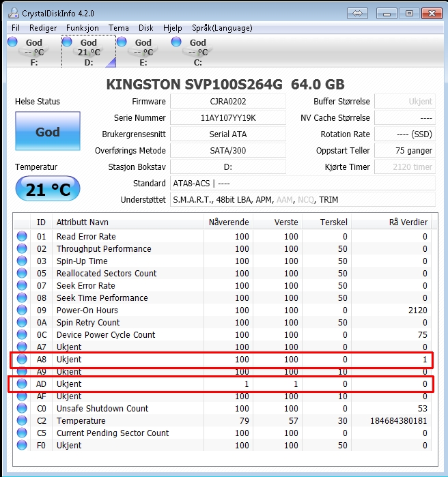Viewport: 448px width, 477px height.
Task: Open the Språk(Language) menu
Action: point(222,28)
